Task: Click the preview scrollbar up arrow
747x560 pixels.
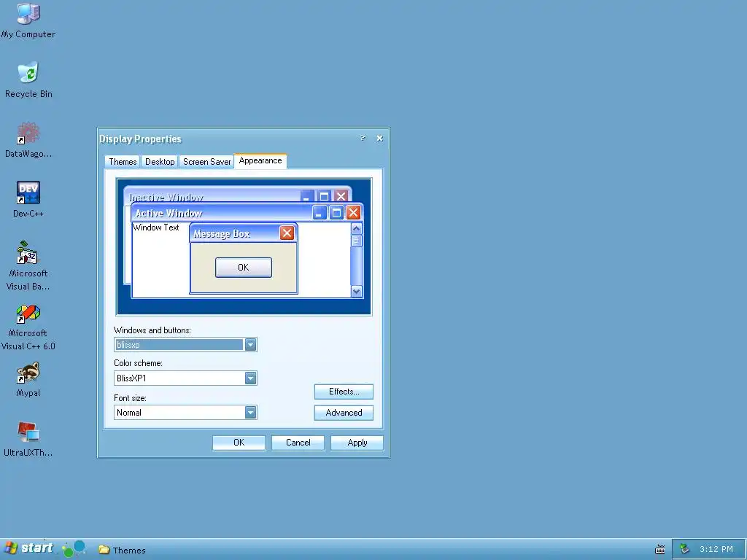Action: pyautogui.click(x=356, y=228)
